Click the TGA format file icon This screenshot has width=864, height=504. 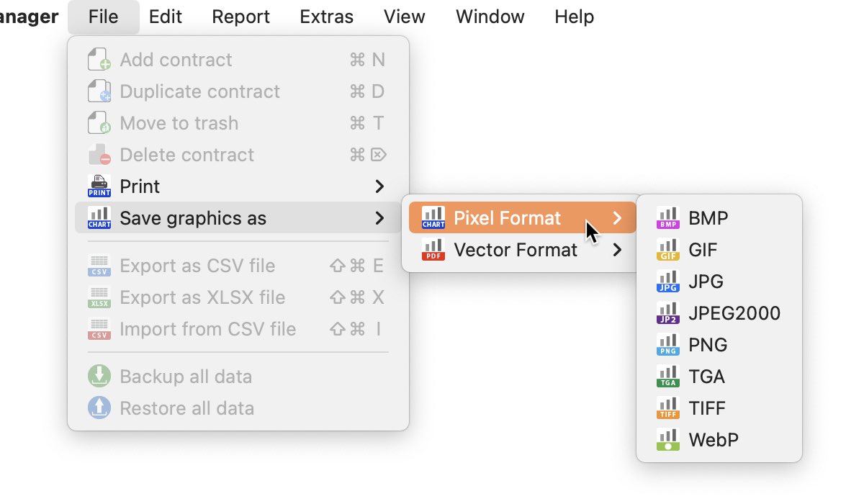[668, 377]
